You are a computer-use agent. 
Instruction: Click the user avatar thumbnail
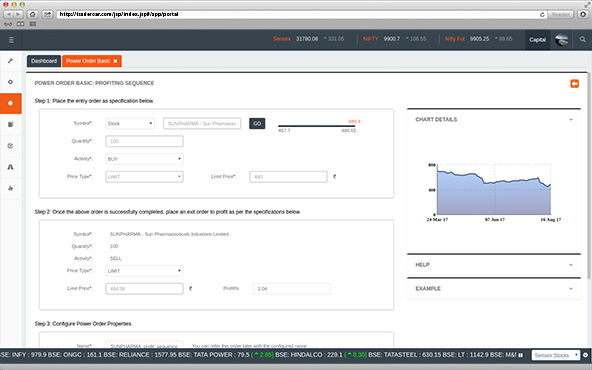coord(561,40)
